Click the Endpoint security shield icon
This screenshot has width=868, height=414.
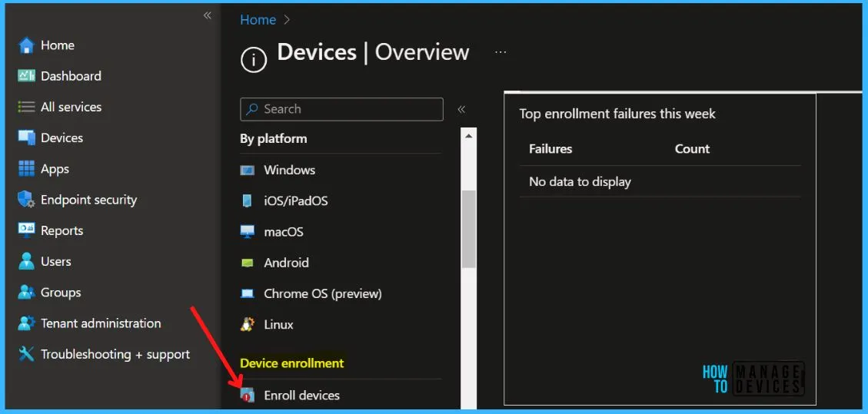[x=26, y=200]
